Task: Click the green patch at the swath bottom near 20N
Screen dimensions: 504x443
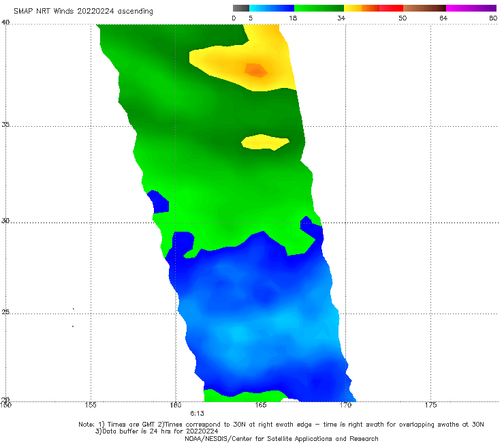Action: pos(245,396)
